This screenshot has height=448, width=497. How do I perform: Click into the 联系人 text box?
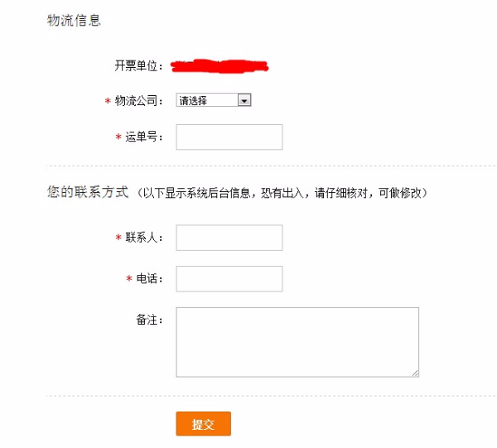pyautogui.click(x=229, y=238)
